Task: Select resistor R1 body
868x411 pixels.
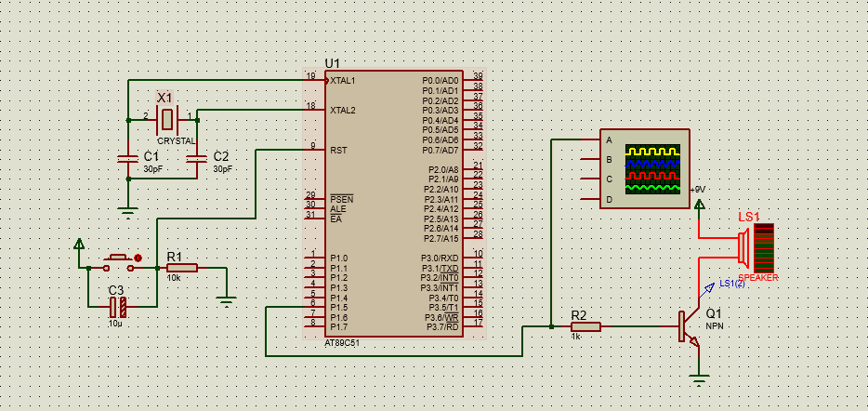Action: 182,268
